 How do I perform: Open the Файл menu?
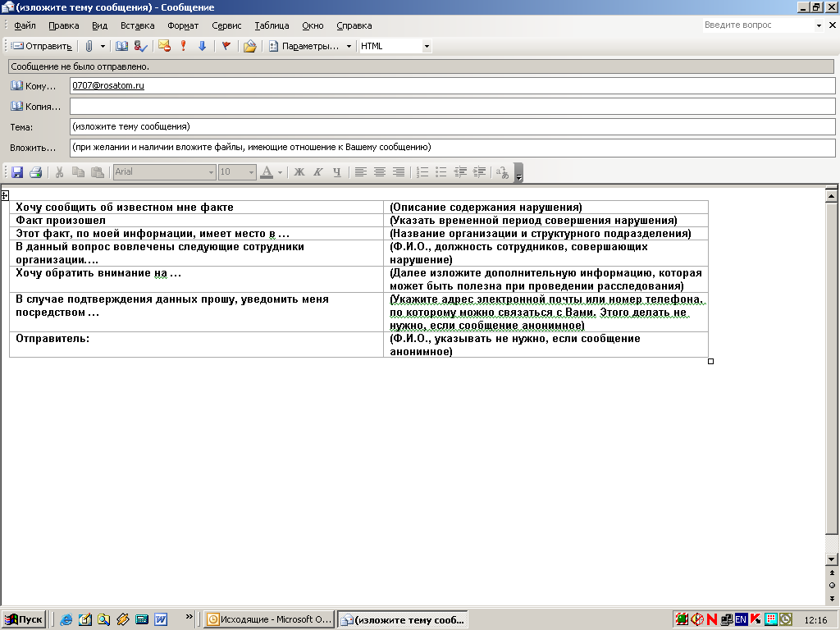pos(25,25)
